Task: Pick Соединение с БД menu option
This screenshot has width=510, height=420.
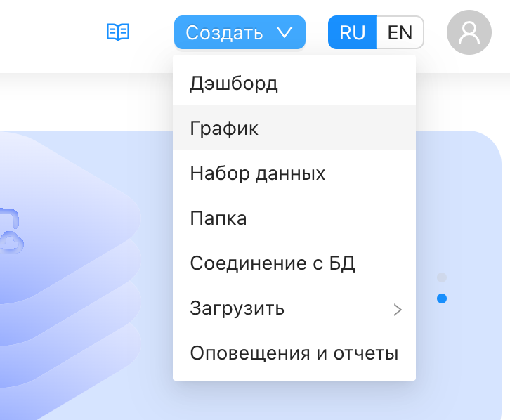Action: click(273, 263)
